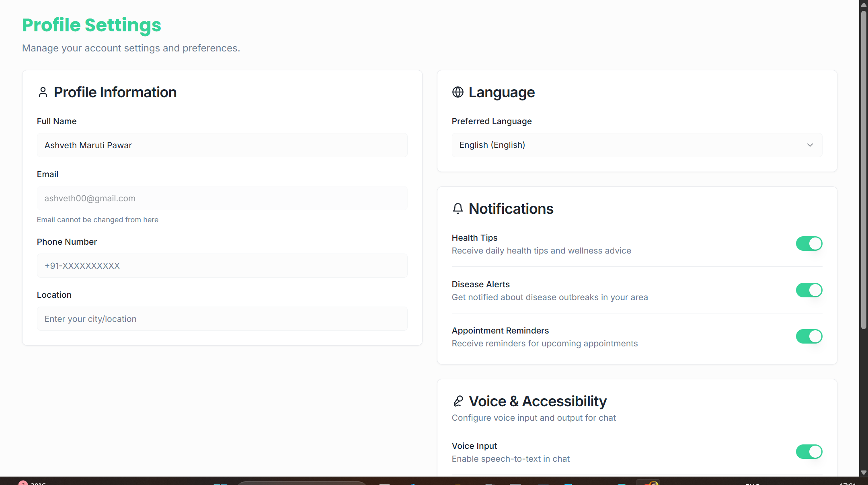Image resolution: width=868 pixels, height=485 pixels.
Task: Click the Notifications section heading
Action: (511, 209)
